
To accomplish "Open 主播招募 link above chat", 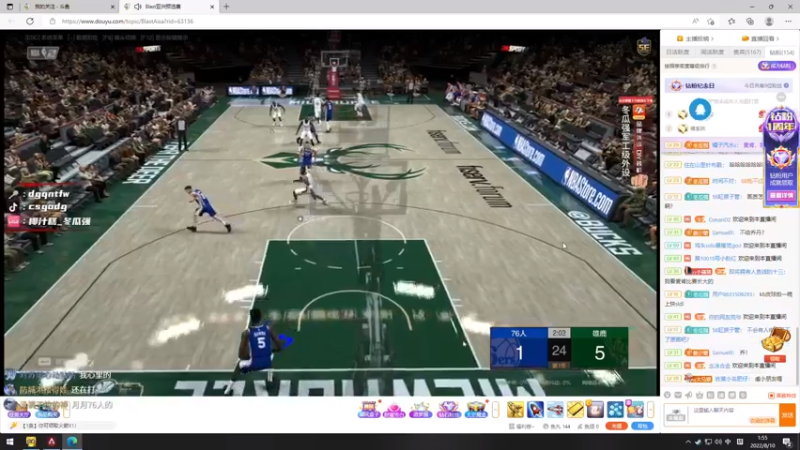I will click(695, 39).
